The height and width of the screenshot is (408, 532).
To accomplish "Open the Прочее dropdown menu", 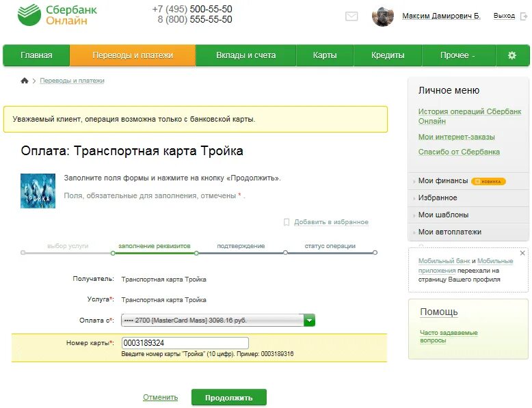I will point(457,55).
